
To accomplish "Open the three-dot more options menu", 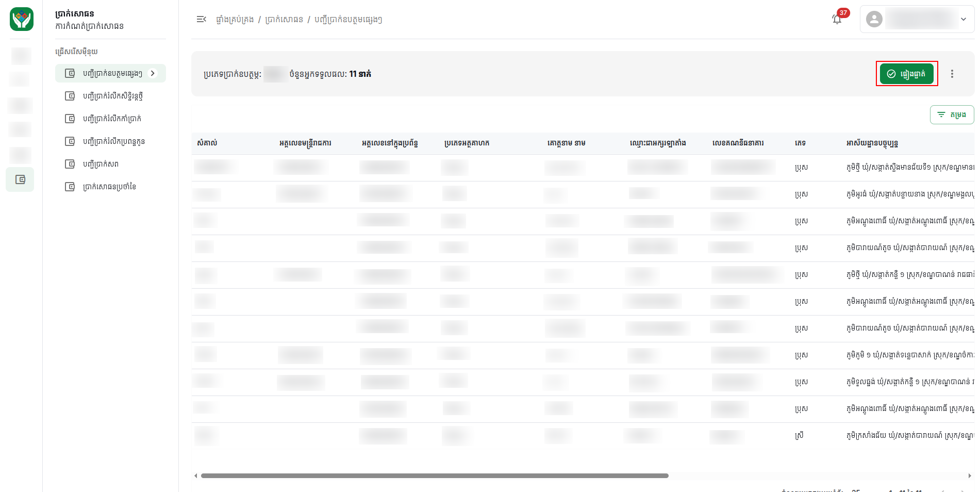I will [x=952, y=74].
